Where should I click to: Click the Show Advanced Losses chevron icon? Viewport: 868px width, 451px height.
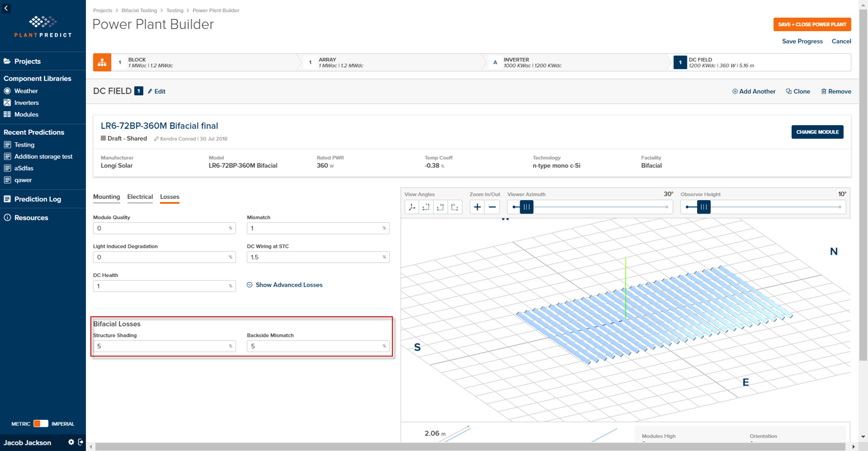(x=249, y=285)
